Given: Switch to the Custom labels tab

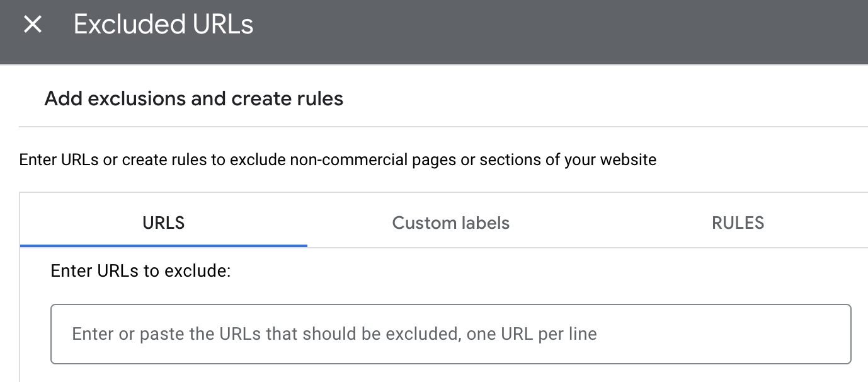Looking at the screenshot, I should tap(450, 223).
